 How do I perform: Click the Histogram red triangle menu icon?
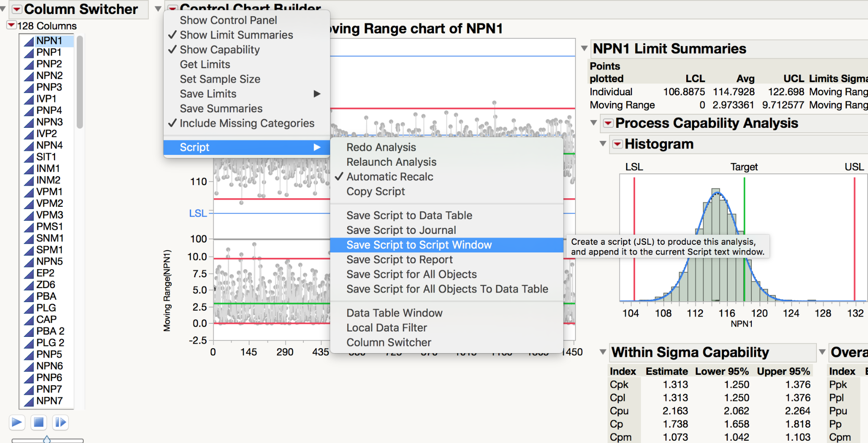point(617,144)
